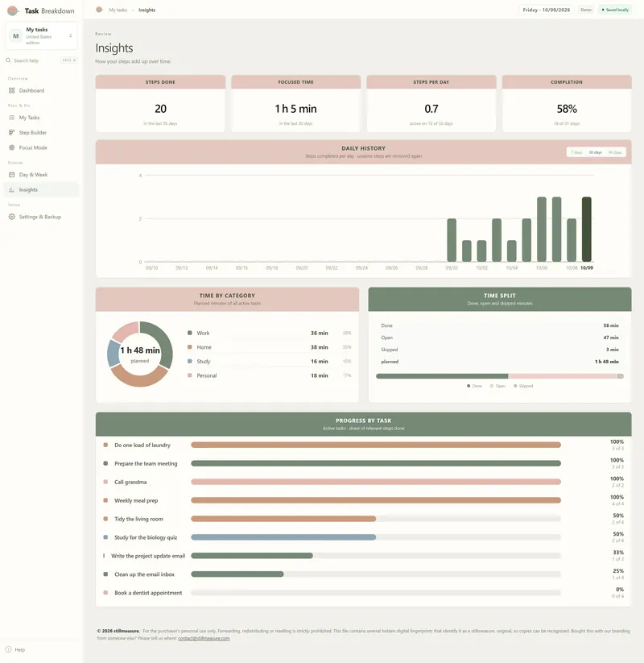Click the breadcrumb logo icon
The image size is (644, 663).
99,10
